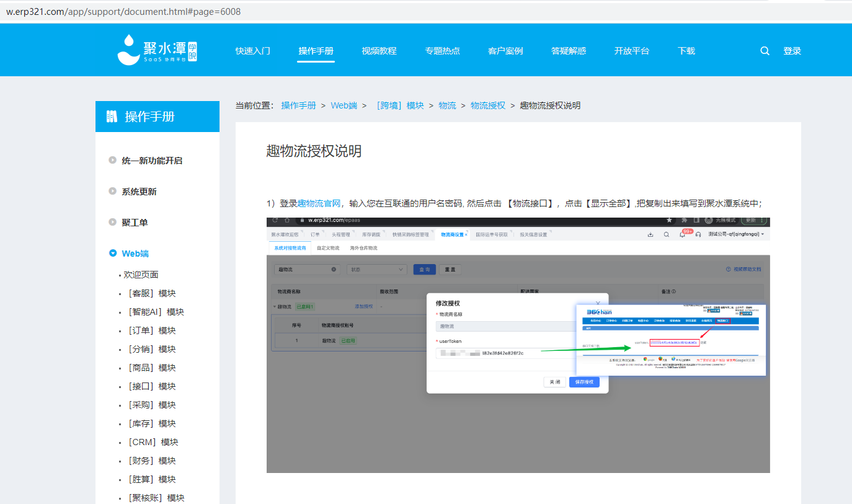The width and height of the screenshot is (852, 504).
Task: Click the tutorial screenshot image
Action: click(518, 345)
